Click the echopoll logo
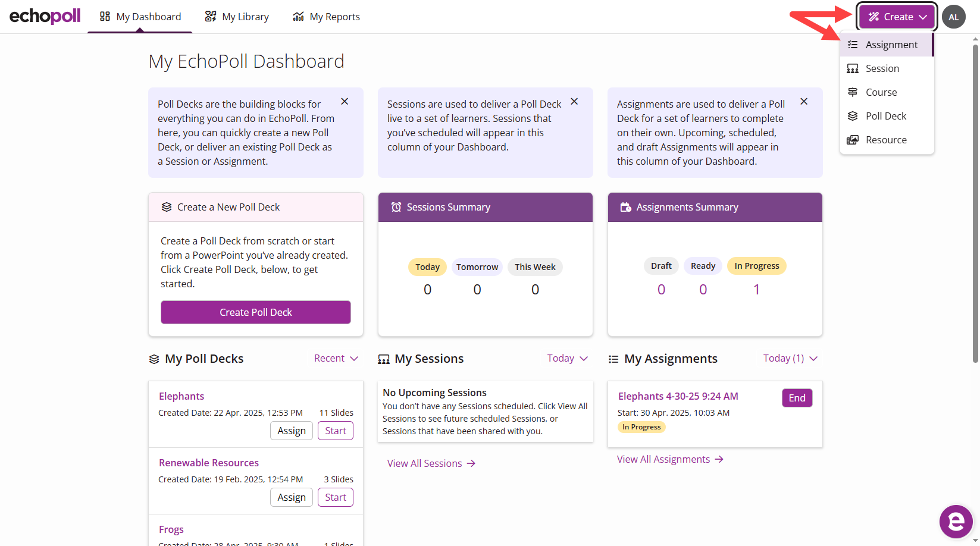Image resolution: width=980 pixels, height=546 pixels. tap(45, 16)
